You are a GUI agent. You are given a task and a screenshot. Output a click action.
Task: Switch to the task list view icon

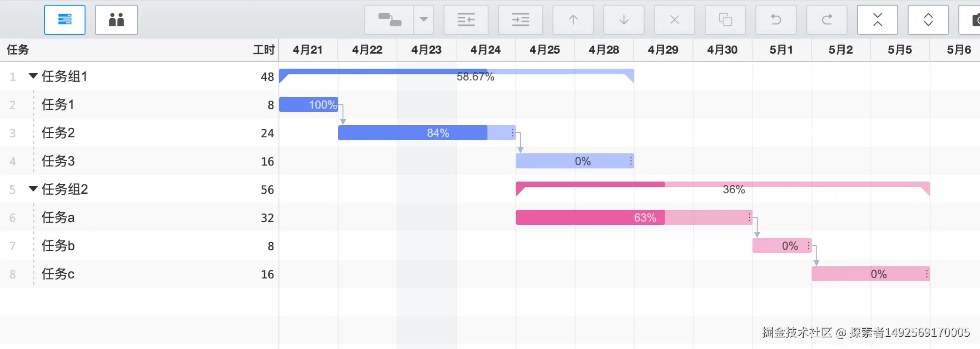[x=65, y=20]
